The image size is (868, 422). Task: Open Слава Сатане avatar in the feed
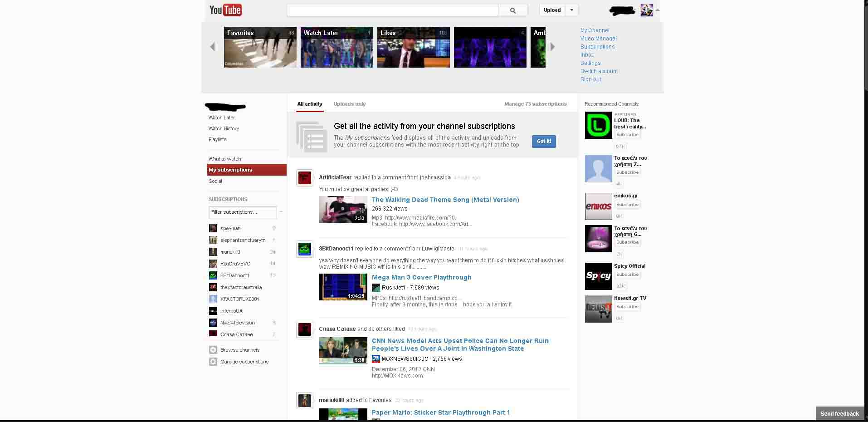click(x=305, y=329)
